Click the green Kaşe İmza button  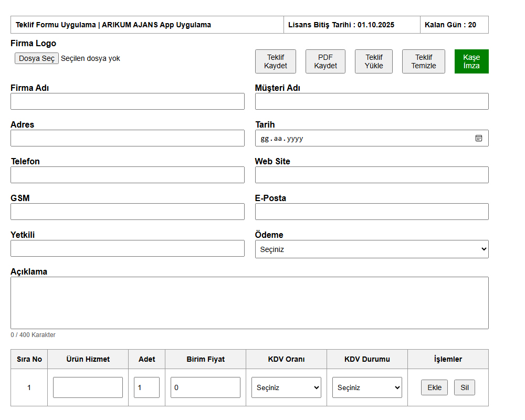click(471, 61)
